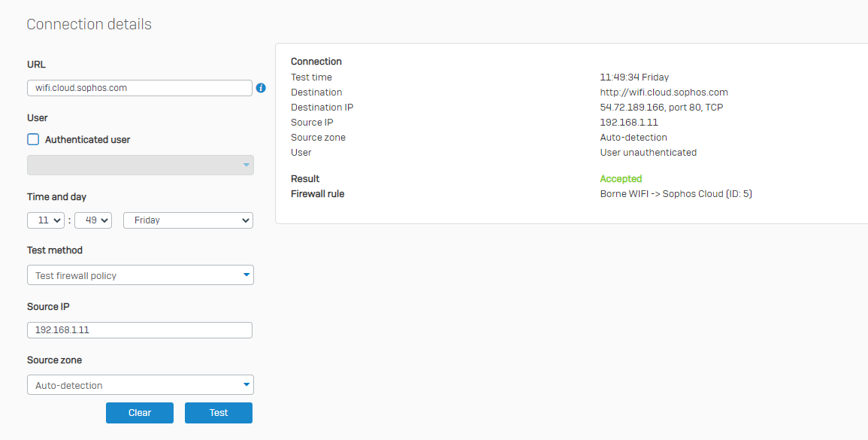Image resolution: width=868 pixels, height=440 pixels.
Task: Open the hour dropdown showing 11
Action: [46, 220]
